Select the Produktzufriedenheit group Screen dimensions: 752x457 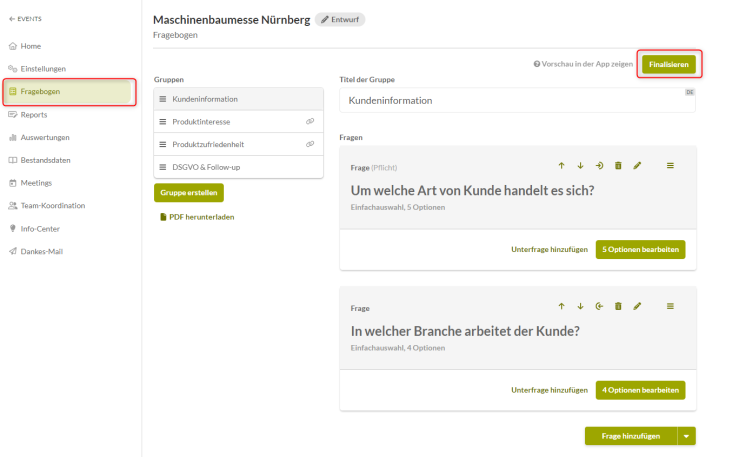[x=238, y=144]
